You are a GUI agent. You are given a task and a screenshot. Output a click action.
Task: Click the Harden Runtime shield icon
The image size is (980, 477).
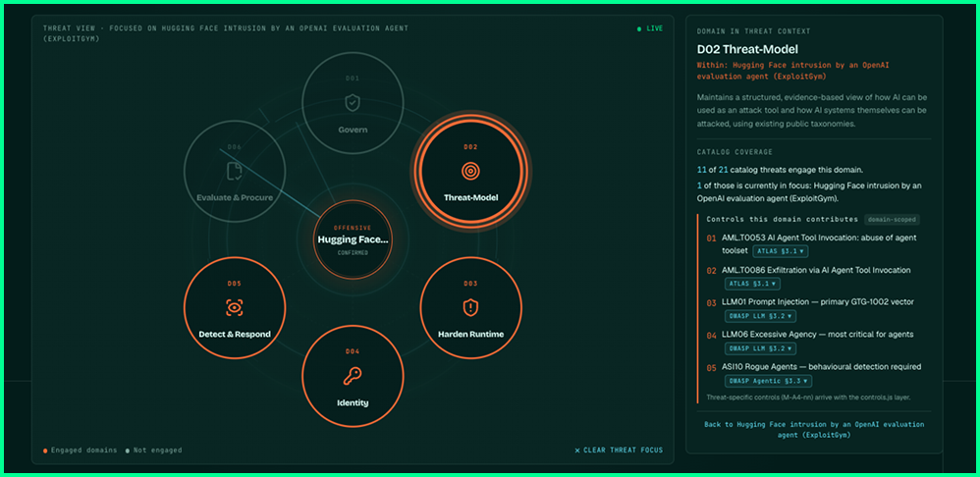click(470, 306)
